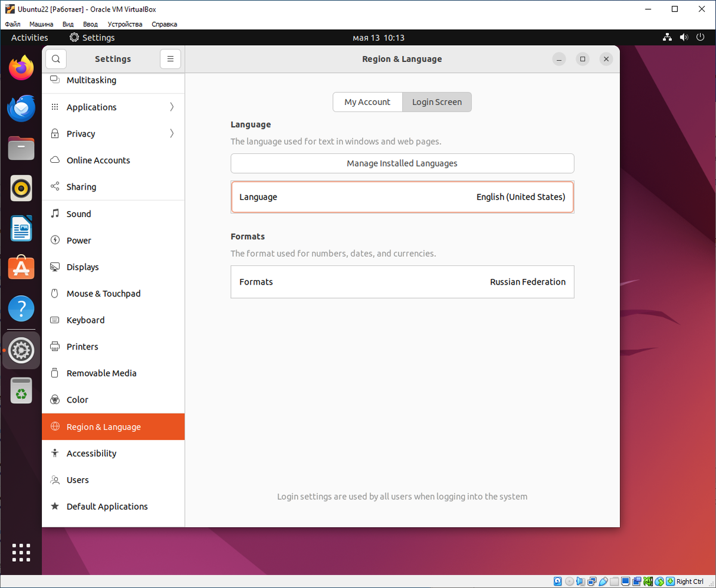The height and width of the screenshot is (588, 716).
Task: Launch Thunderbird mail from the dock
Action: 21,108
